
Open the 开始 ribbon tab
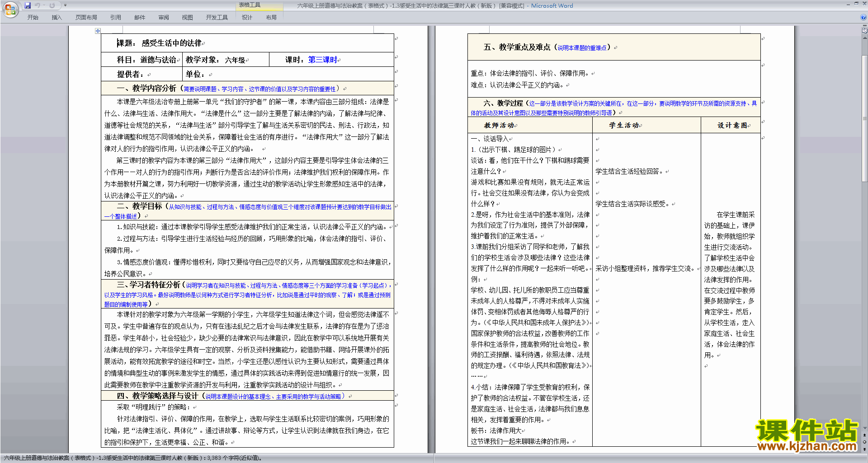tap(33, 17)
